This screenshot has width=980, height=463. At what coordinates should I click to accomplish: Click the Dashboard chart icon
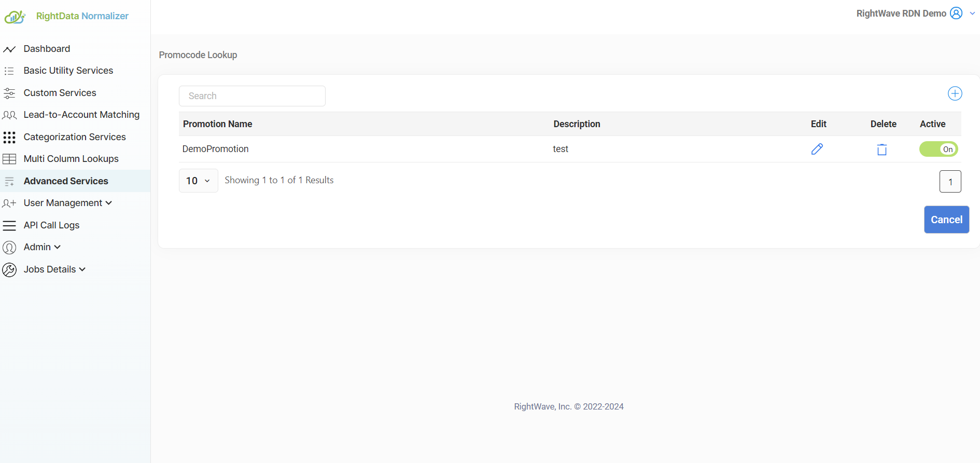click(9, 49)
